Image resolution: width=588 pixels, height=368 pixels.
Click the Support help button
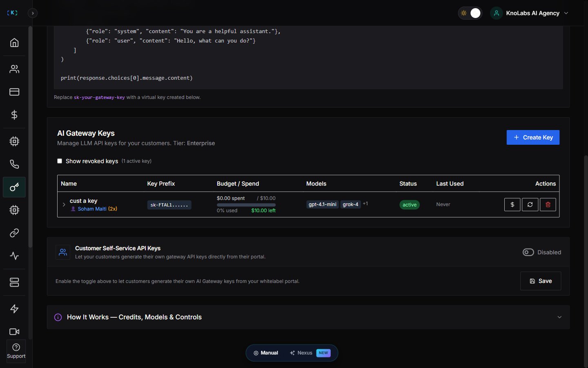pyautogui.click(x=16, y=351)
